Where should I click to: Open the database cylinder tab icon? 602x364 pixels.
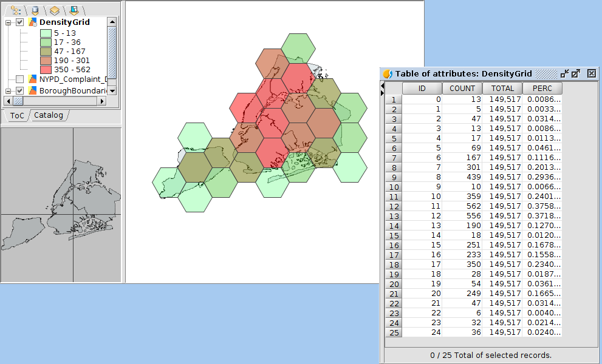[x=35, y=10]
